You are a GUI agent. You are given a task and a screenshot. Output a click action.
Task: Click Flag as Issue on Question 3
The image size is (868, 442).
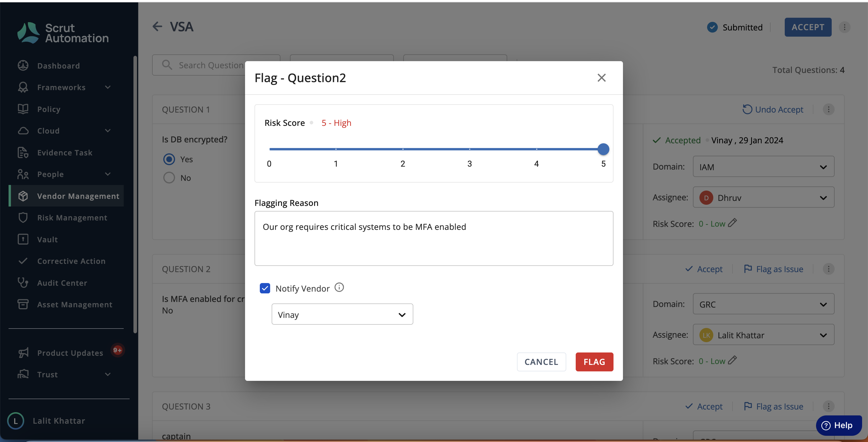773,406
